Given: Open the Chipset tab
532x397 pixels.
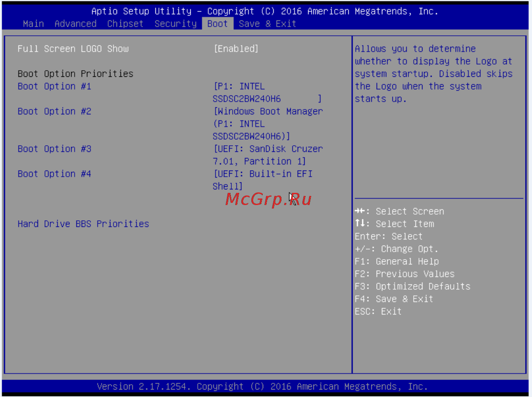Looking at the screenshot, I should [125, 24].
